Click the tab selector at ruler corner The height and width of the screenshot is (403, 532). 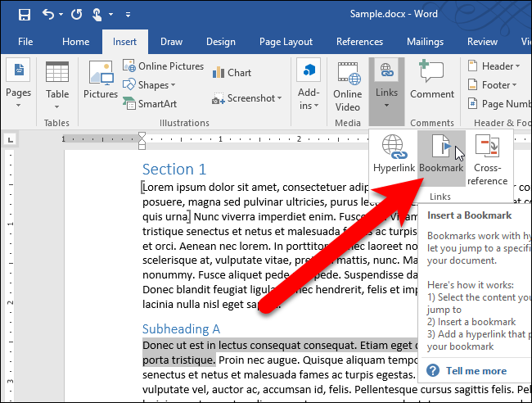(10, 141)
